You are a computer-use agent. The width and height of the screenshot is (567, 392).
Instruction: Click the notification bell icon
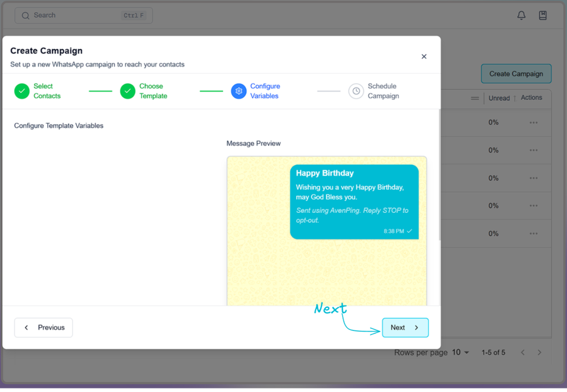[x=521, y=15]
